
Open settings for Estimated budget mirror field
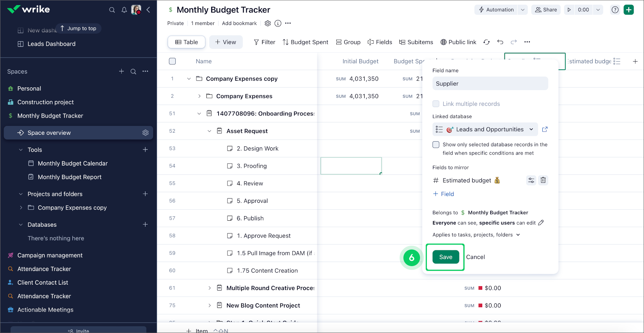[531, 180]
